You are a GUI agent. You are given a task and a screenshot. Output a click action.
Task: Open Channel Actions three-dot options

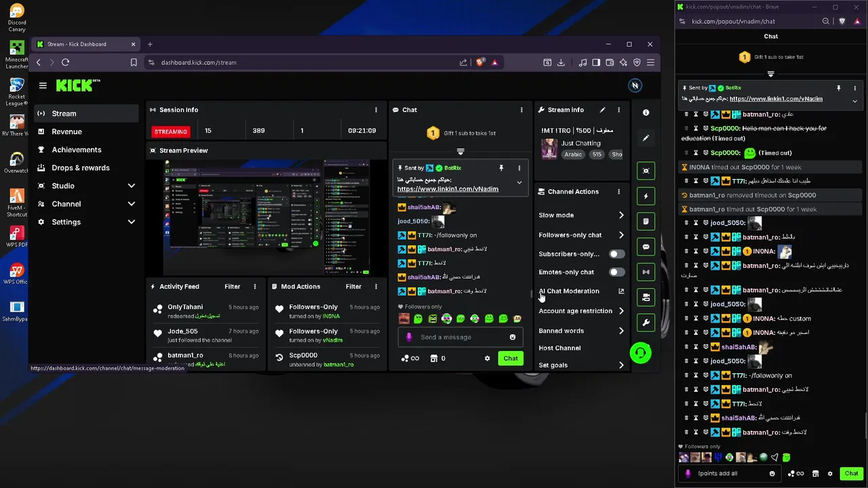pyautogui.click(x=618, y=192)
